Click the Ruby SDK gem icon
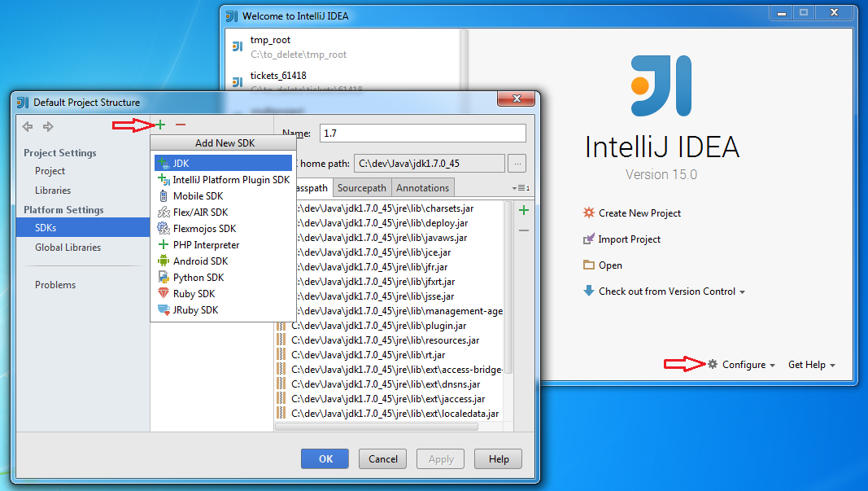868x491 pixels. (164, 293)
